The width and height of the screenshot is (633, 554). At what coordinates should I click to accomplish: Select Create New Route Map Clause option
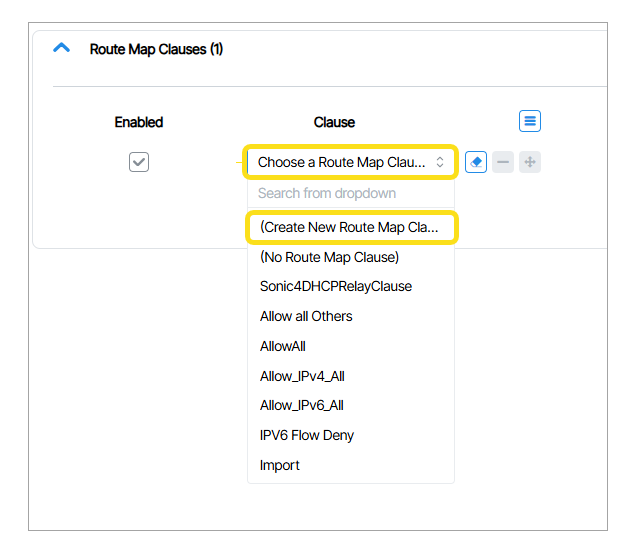pyautogui.click(x=350, y=228)
